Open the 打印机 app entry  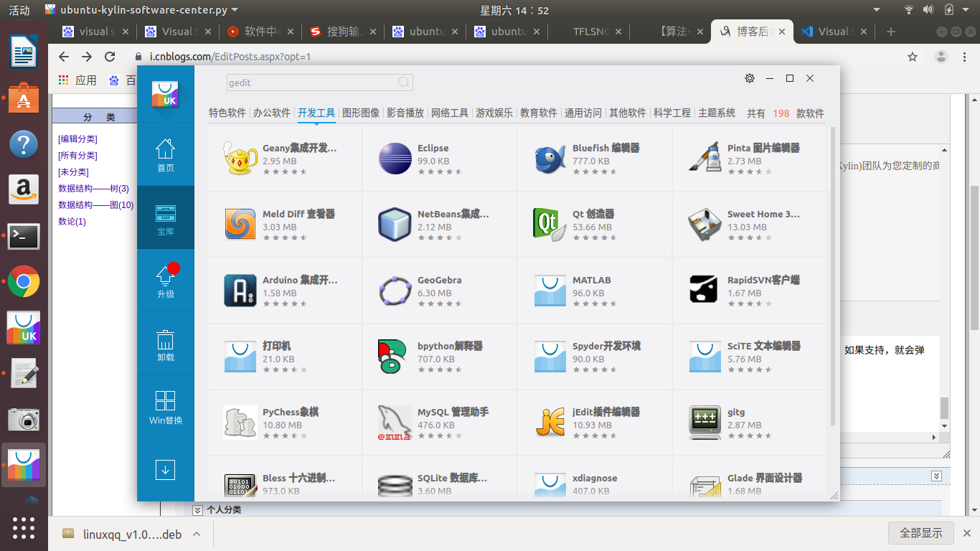click(285, 356)
